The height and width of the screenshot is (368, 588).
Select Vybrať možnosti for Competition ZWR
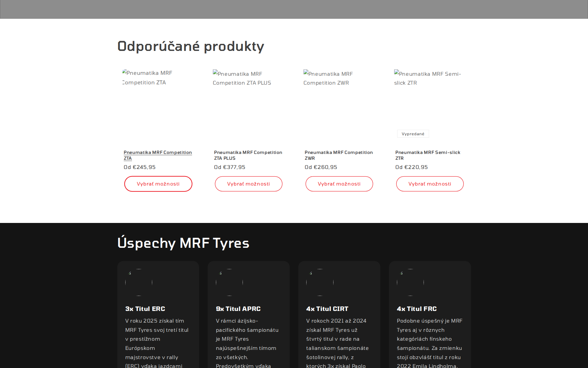click(339, 184)
